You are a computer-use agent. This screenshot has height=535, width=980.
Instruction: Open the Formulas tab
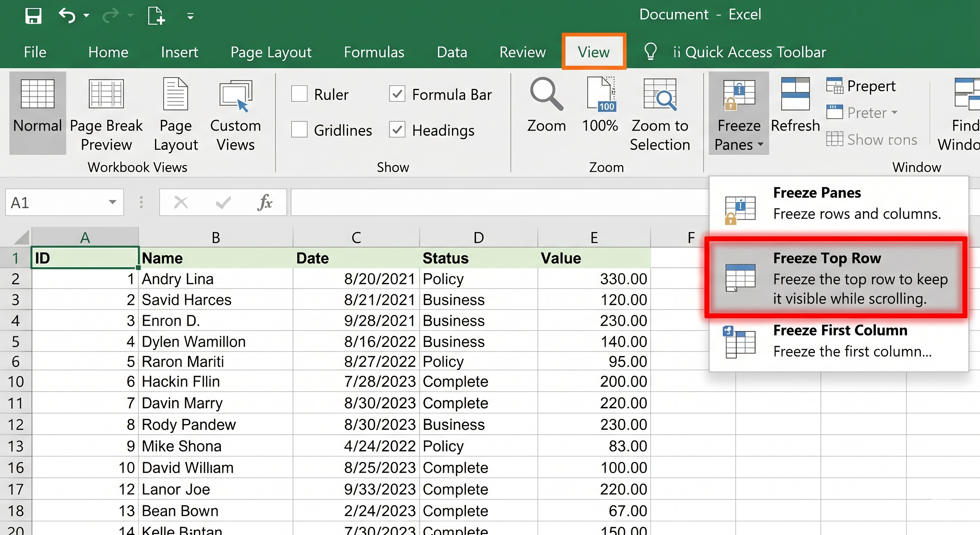coord(374,52)
